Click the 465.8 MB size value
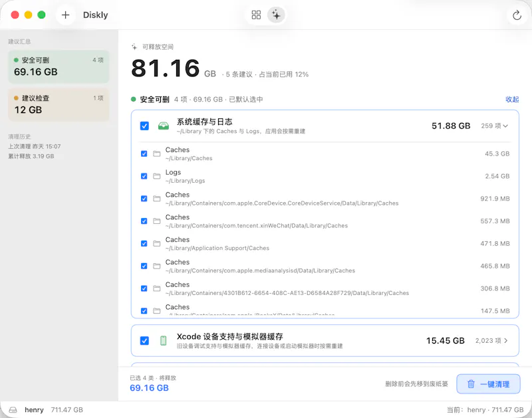532x418 pixels. tap(495, 266)
